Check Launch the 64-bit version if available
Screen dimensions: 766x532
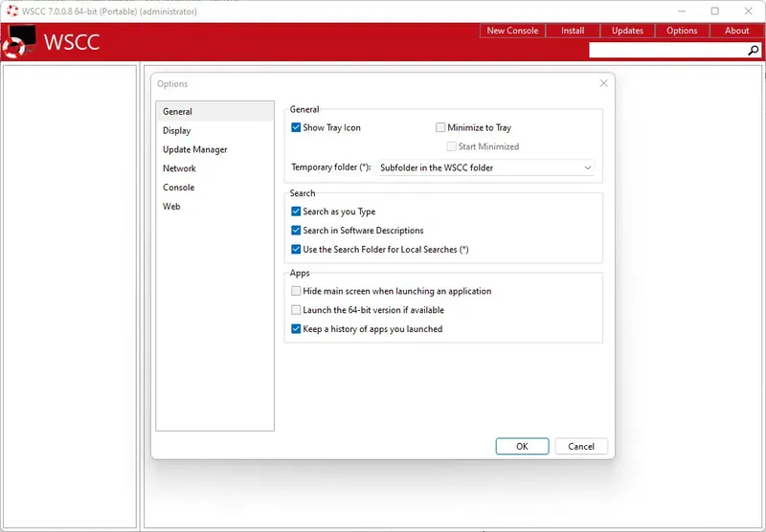[296, 310]
